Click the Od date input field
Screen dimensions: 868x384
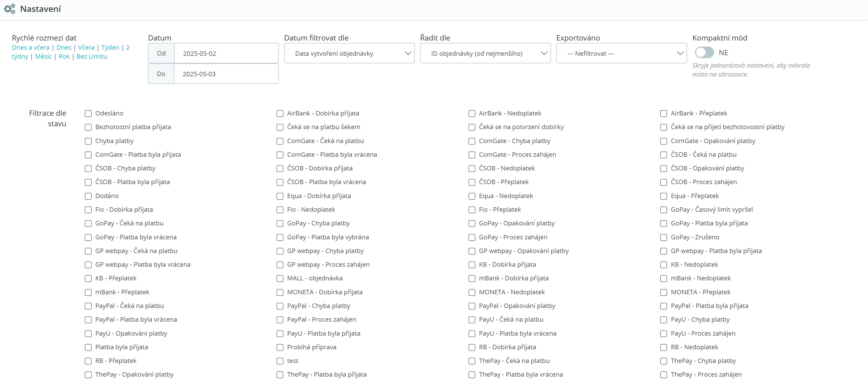(x=226, y=53)
